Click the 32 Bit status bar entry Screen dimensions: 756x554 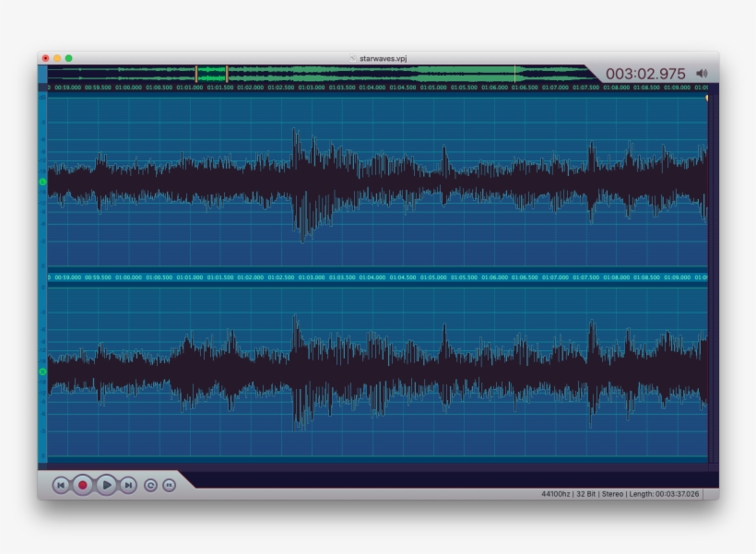(x=586, y=494)
